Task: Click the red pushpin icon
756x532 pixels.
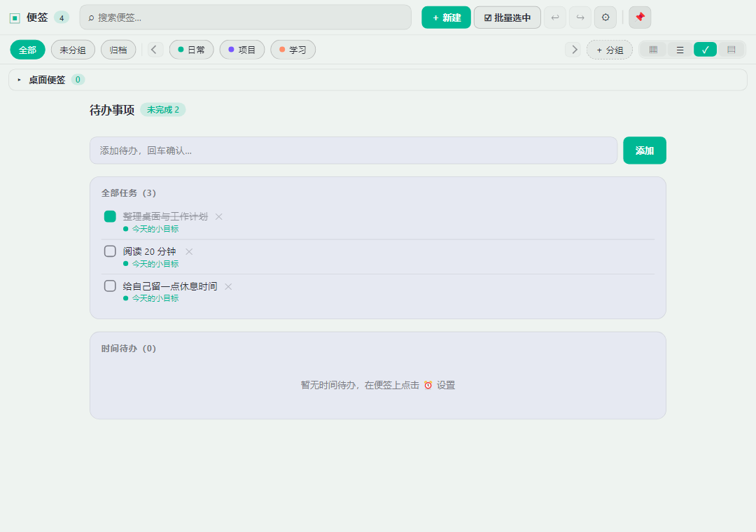Action: (640, 17)
